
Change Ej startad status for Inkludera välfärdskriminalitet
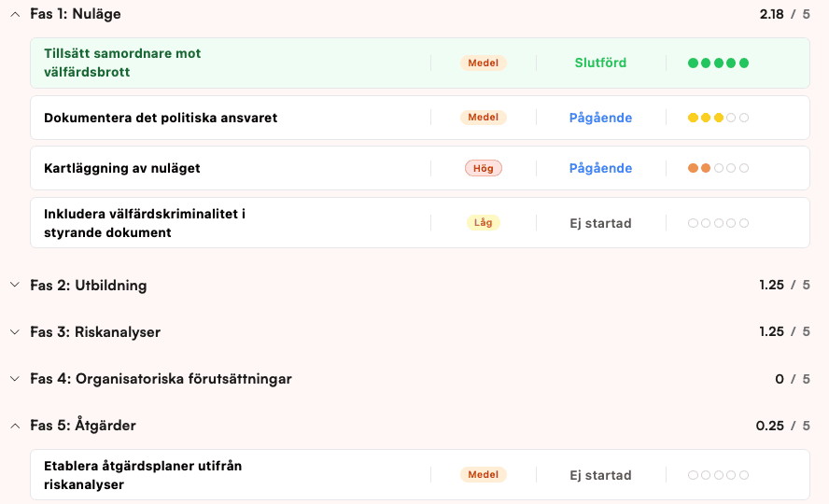pos(600,223)
